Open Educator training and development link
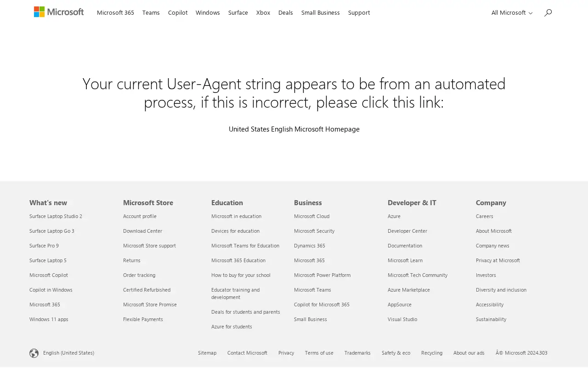Viewport: 588px width, 368px height. click(235, 293)
